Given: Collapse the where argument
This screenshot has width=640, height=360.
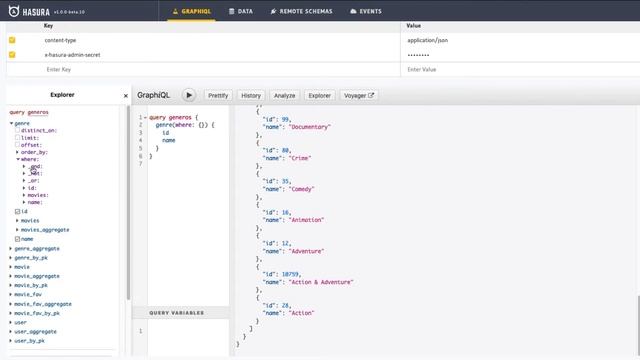Looking at the screenshot, I should (x=18, y=159).
